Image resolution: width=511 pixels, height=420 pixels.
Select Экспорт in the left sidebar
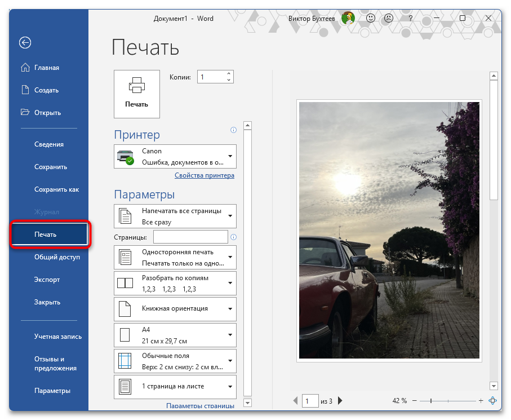click(47, 280)
